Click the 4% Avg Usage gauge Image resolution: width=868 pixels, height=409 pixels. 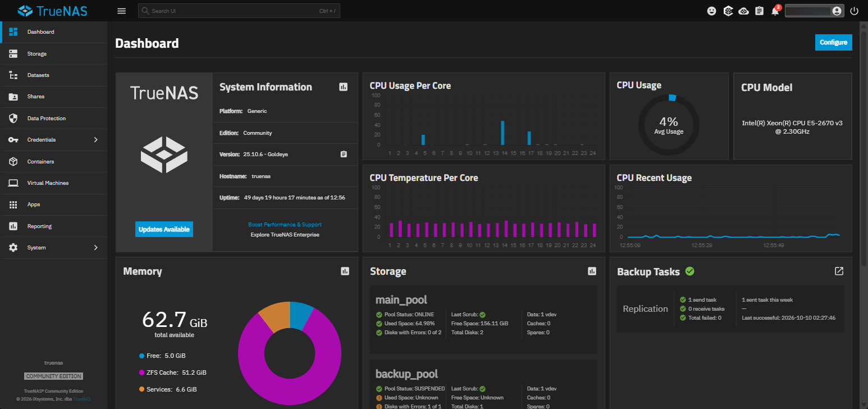669,125
